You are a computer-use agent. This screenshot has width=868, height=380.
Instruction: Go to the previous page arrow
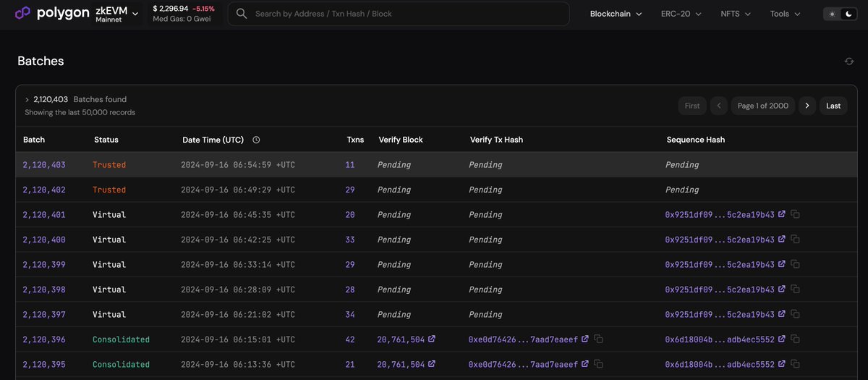tap(719, 106)
